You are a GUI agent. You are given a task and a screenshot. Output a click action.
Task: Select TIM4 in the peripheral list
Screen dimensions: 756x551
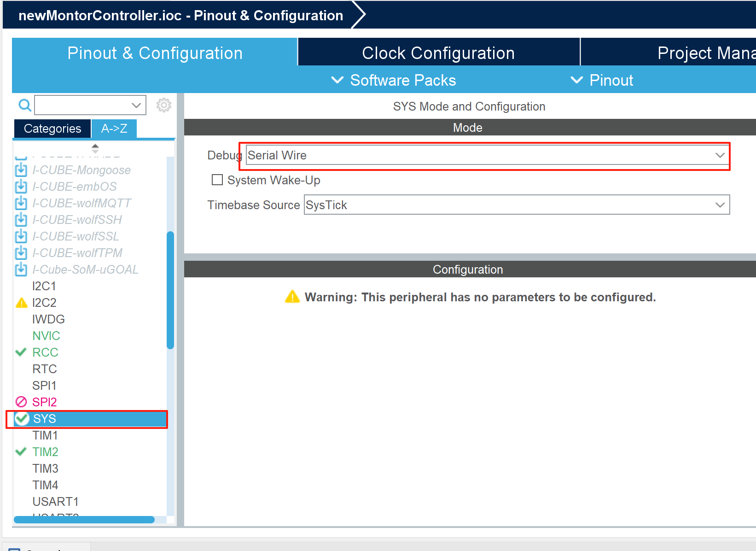click(45, 485)
